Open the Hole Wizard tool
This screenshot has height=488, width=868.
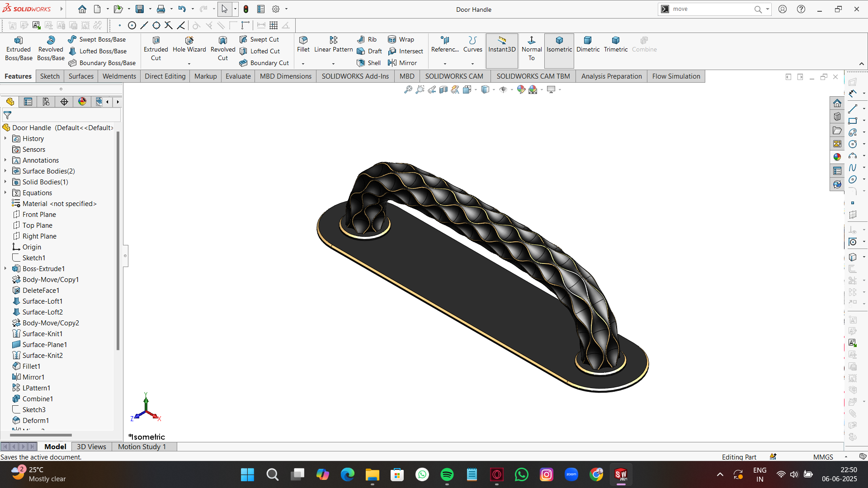(189, 45)
